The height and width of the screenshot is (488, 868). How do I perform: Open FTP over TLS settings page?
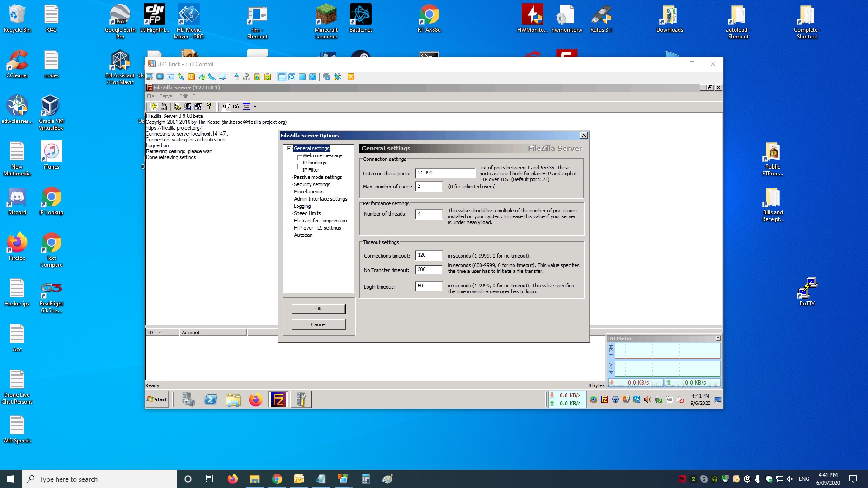317,228
